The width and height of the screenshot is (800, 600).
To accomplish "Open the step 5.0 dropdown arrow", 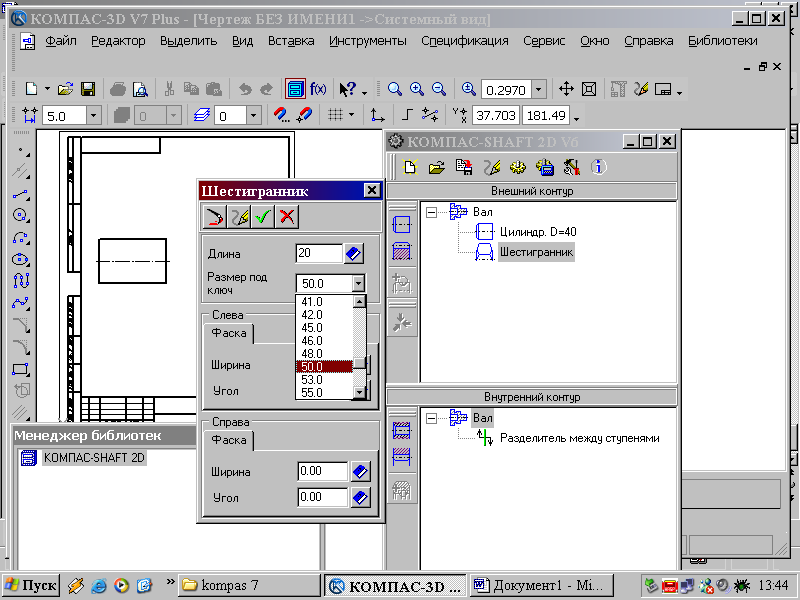I will [93, 116].
